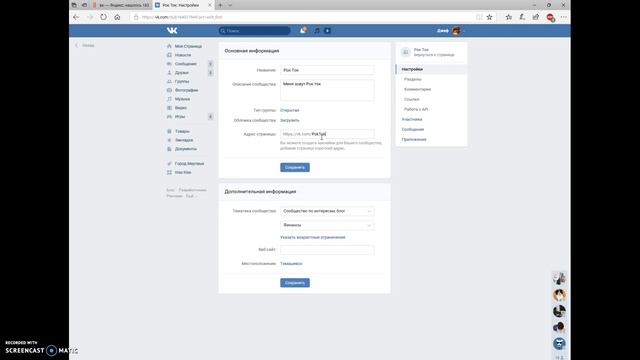Click the browser share icon

[536, 17]
